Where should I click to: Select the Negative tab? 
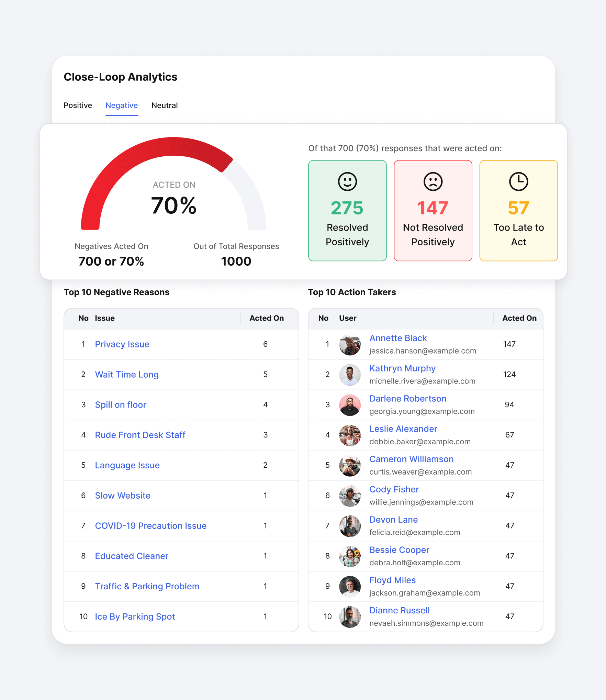(122, 105)
